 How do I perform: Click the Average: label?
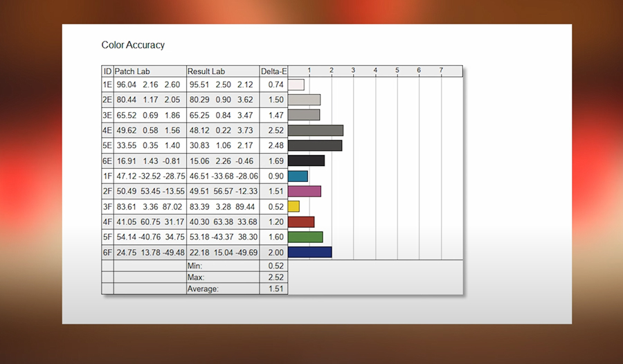pos(203,289)
